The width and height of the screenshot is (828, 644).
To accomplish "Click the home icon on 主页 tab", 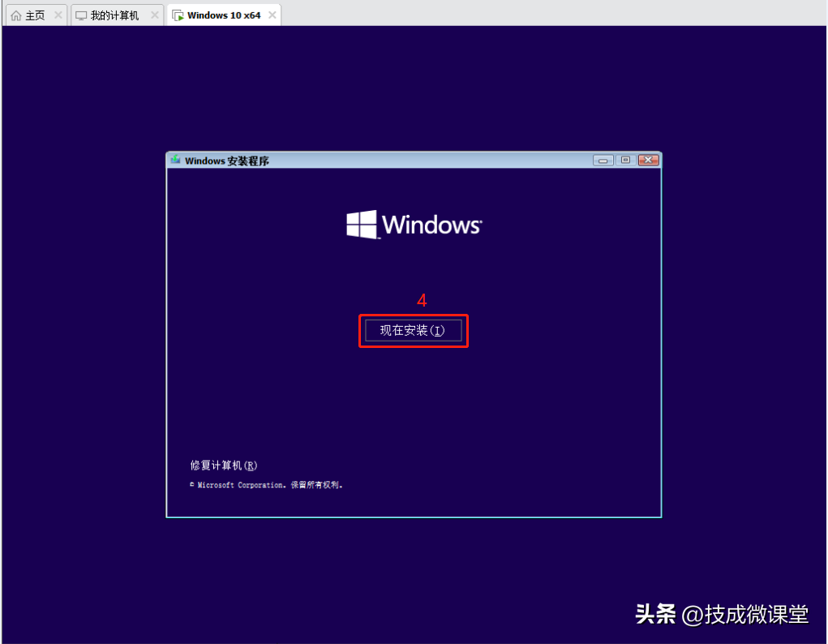I will 16,15.
